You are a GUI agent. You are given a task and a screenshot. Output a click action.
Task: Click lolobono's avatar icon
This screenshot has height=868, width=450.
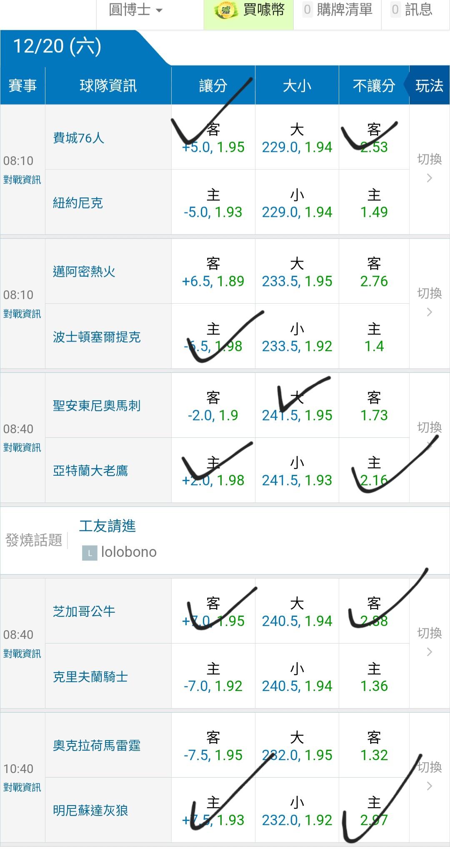90,553
